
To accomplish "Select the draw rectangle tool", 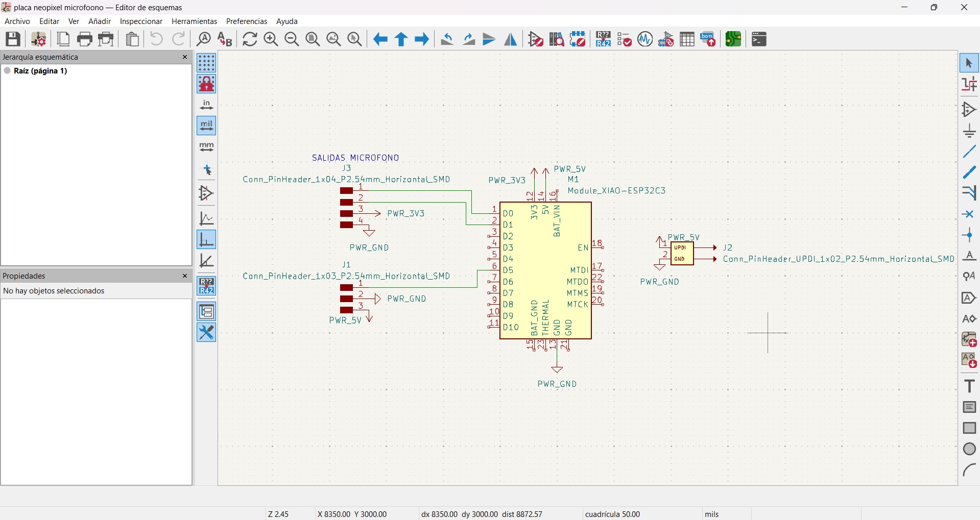I will click(969, 428).
